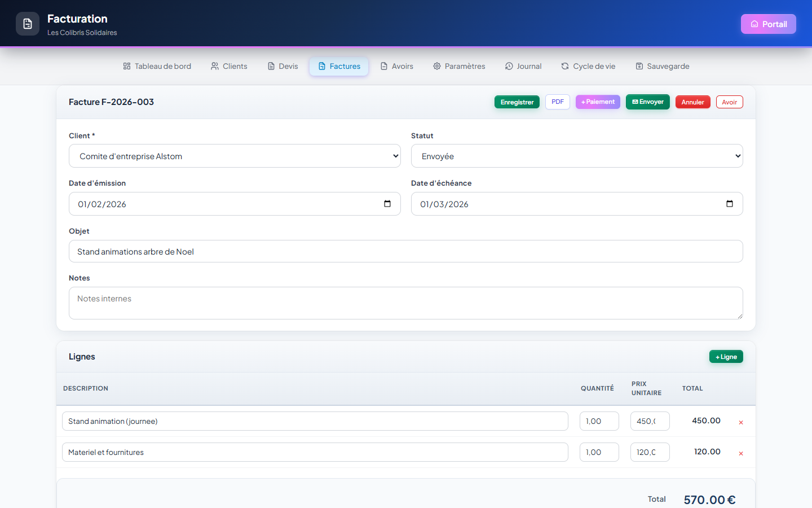This screenshot has width=812, height=508.
Task: Expand the Statut dropdown showing Envoyée
Action: (x=577, y=156)
